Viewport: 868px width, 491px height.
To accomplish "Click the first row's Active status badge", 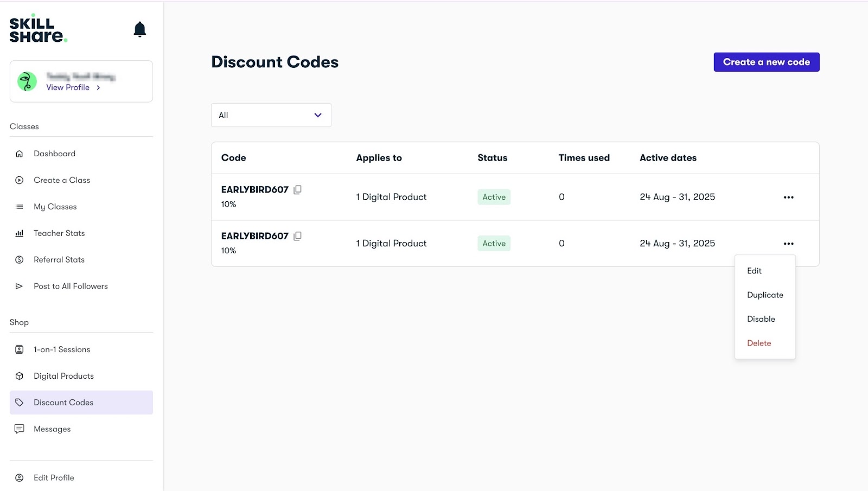I will 494,197.
